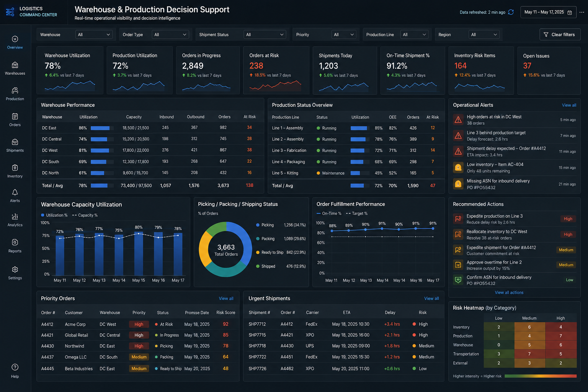The height and width of the screenshot is (392, 588).
Task: Click the Risk Score column header
Action: [226, 313]
